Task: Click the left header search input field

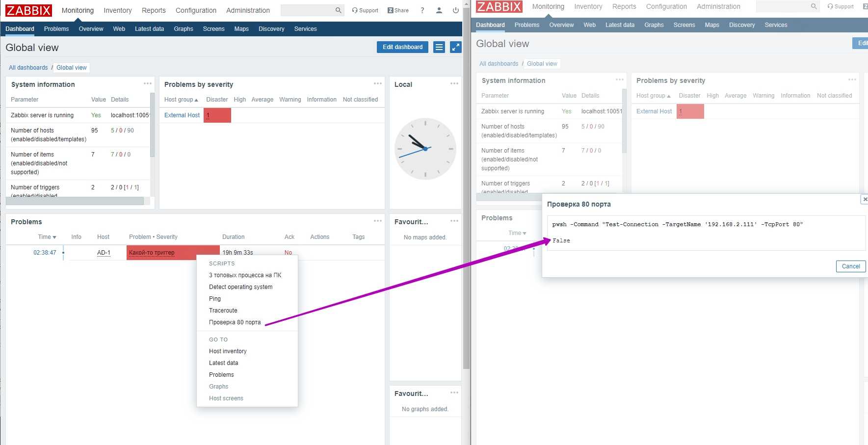Action: coord(307,10)
